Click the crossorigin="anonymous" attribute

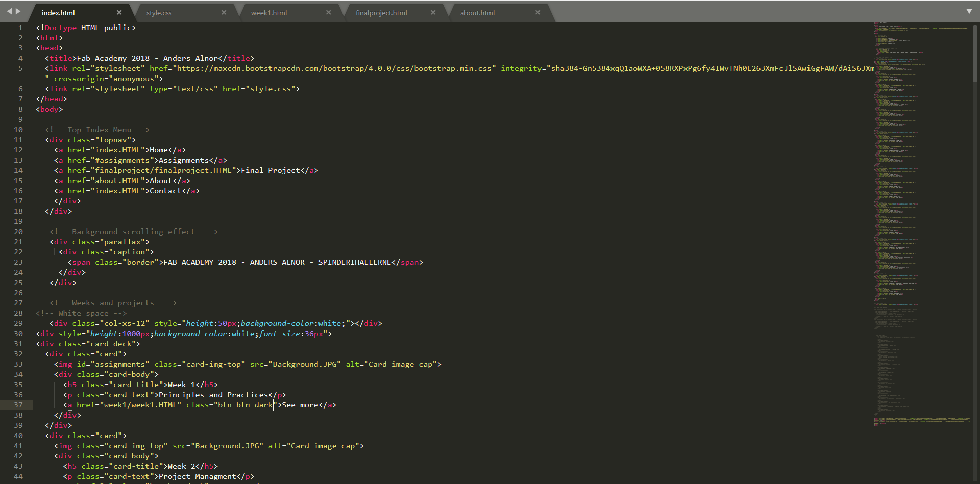point(106,79)
